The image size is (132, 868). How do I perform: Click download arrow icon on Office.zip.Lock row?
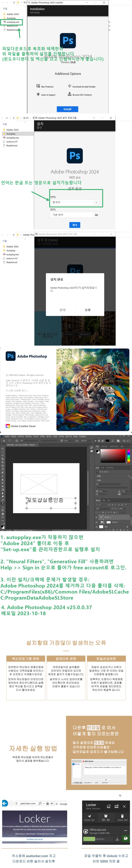point(117,839)
